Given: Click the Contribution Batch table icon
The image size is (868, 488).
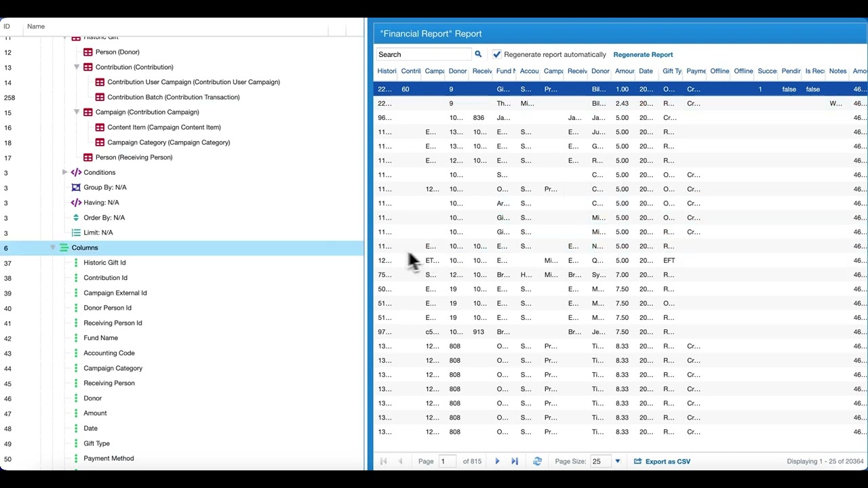Looking at the screenshot, I should 100,97.
